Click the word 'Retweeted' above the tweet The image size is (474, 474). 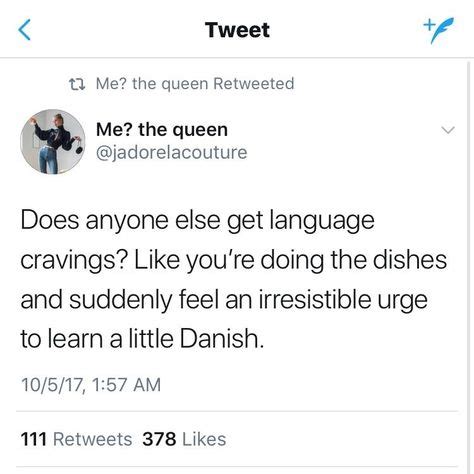[254, 83]
